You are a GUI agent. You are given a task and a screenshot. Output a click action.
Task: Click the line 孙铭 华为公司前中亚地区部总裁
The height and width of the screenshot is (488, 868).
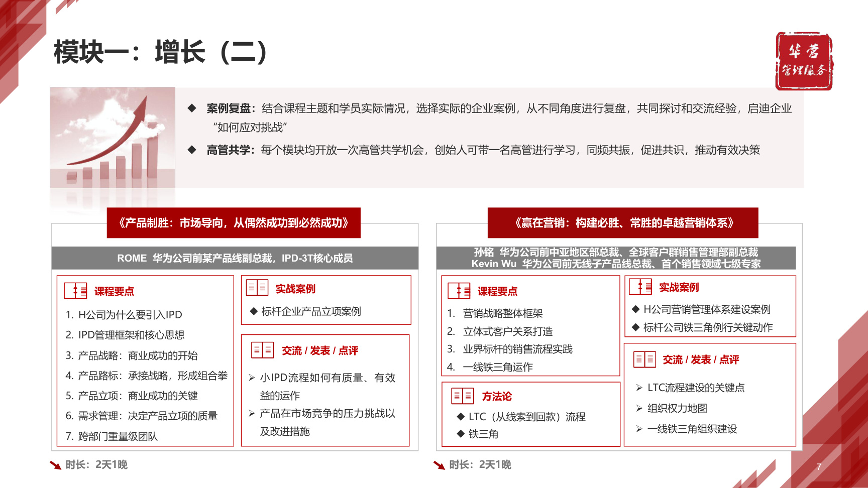point(616,252)
